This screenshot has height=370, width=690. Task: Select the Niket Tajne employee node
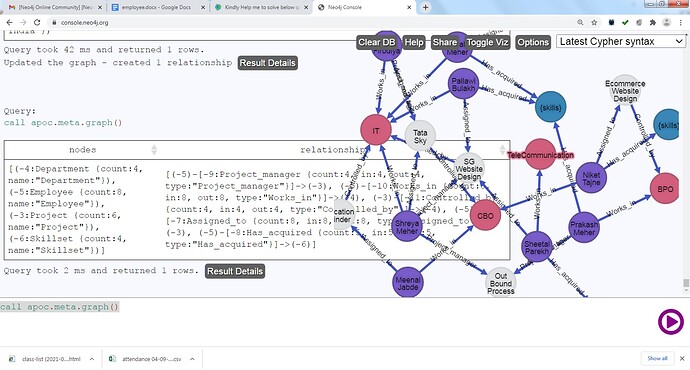(x=591, y=178)
